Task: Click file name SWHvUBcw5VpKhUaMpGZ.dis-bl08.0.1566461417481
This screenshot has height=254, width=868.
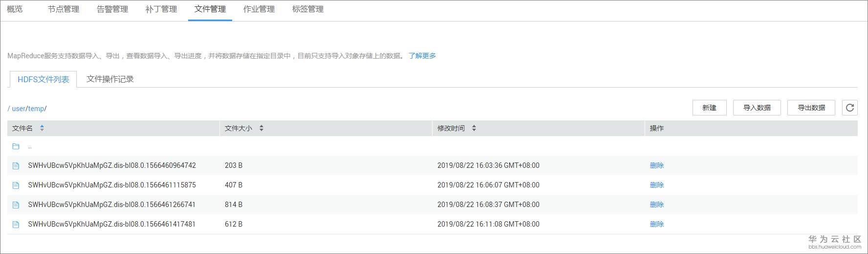Action: tap(112, 224)
